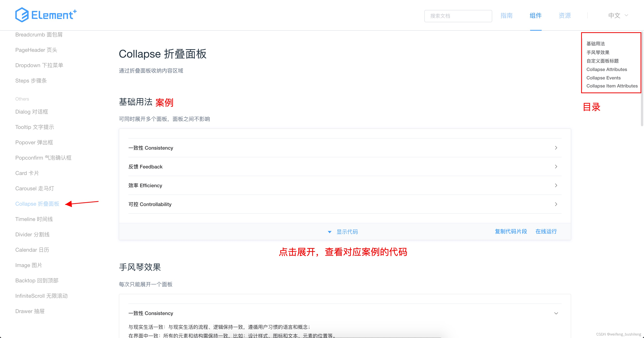Click the Element Plus logo
644x338 pixels.
point(46,15)
